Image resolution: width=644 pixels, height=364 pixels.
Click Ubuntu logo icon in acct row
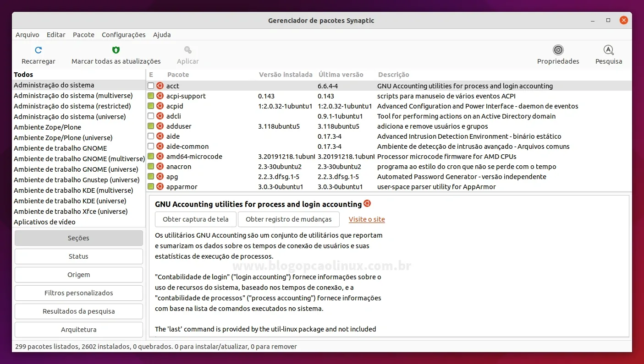[x=160, y=86]
